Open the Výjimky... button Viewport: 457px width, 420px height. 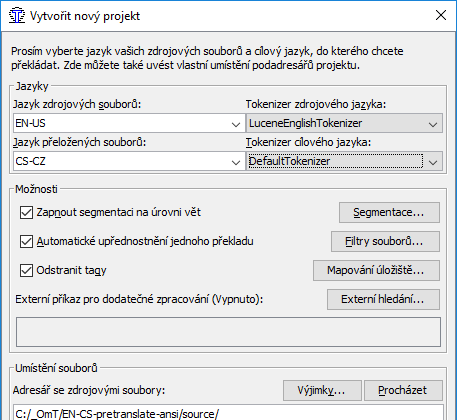click(x=322, y=390)
